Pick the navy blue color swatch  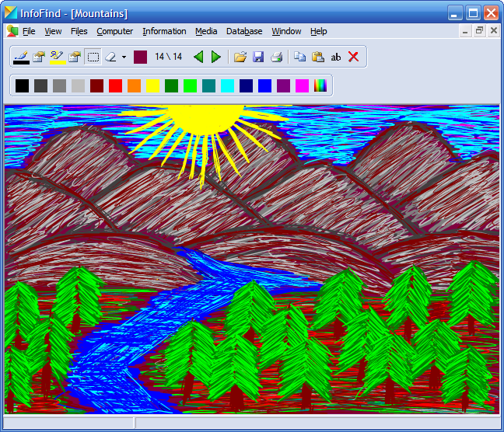[246, 85]
